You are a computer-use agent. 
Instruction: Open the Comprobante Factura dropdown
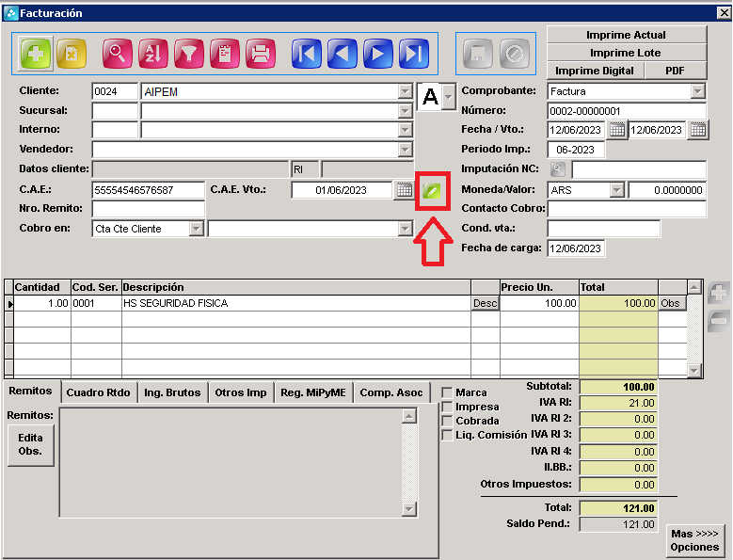[x=698, y=91]
